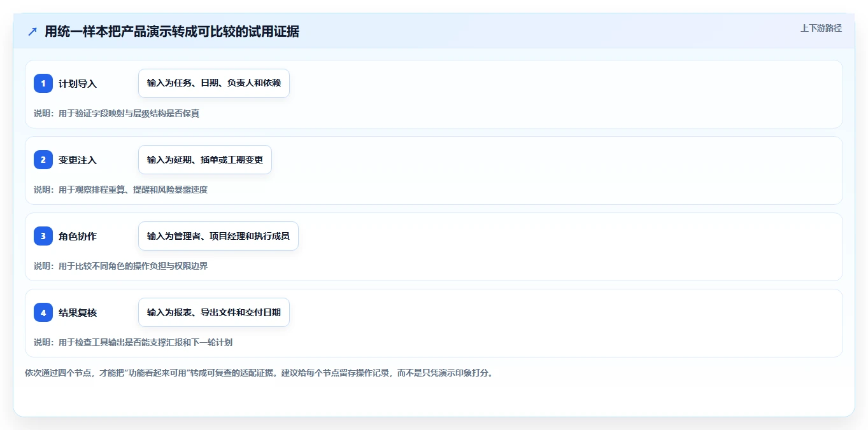Click the 输入为报表、导出文件和交付日期 chip
This screenshot has width=868, height=430.
point(214,312)
